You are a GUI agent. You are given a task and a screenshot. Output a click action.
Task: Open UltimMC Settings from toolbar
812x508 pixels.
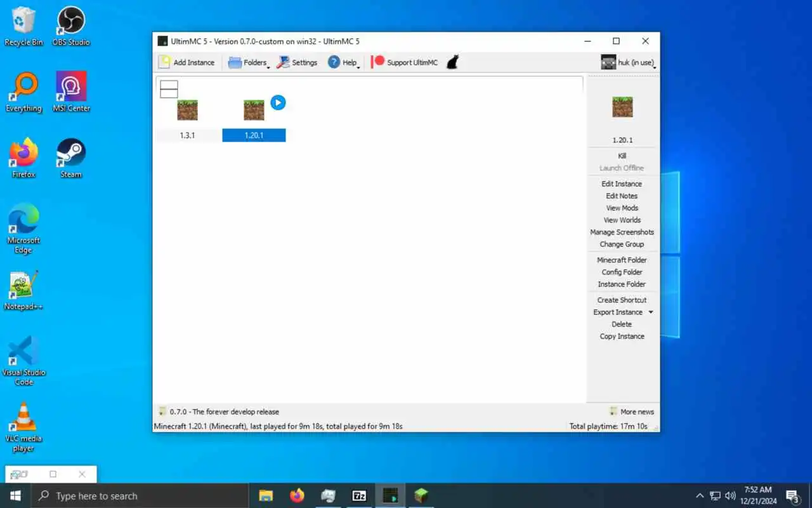coord(297,62)
